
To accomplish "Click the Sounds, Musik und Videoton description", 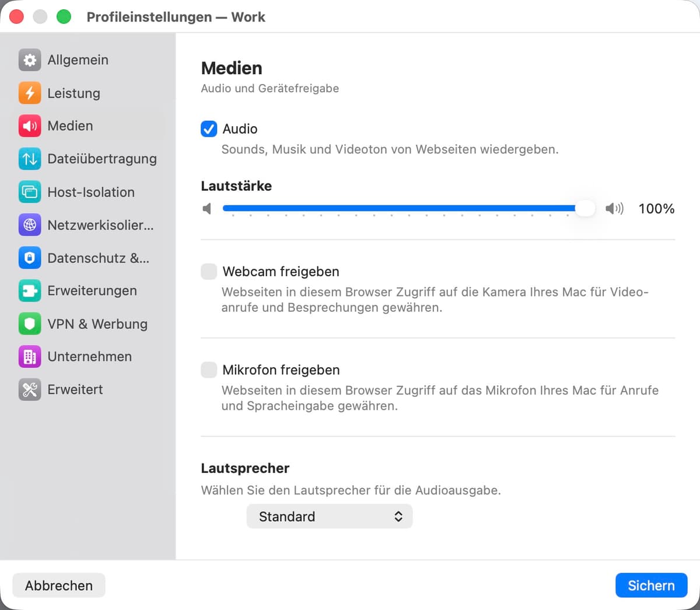I will pos(390,149).
